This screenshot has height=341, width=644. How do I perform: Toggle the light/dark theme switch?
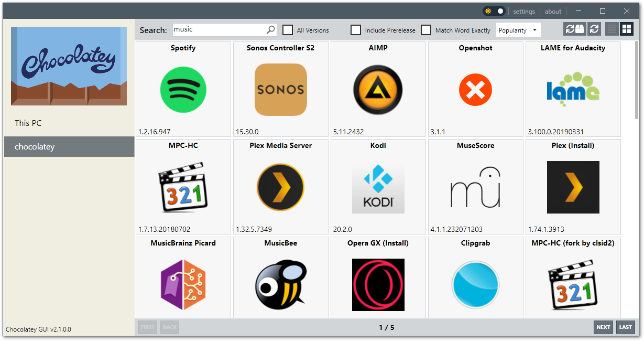(x=494, y=11)
